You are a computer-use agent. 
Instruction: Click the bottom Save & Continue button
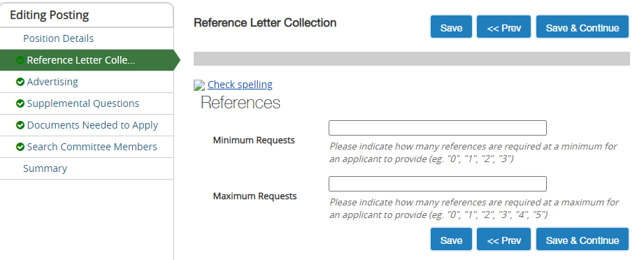click(x=582, y=240)
